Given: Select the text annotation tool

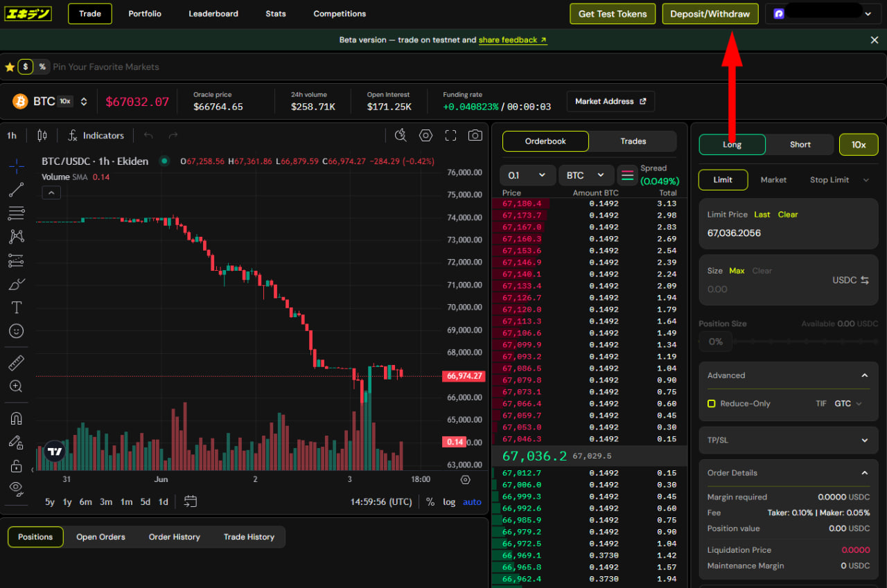Looking at the screenshot, I should click(17, 308).
